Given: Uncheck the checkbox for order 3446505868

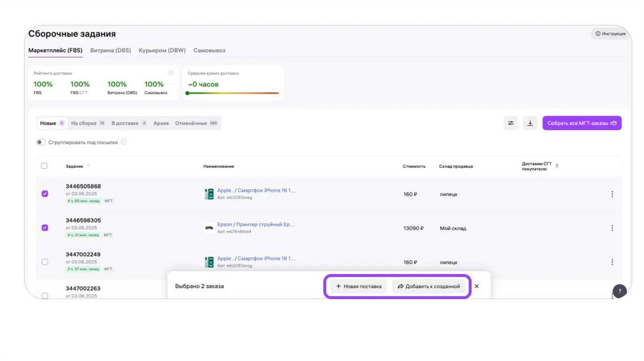Looking at the screenshot, I should 45,194.
